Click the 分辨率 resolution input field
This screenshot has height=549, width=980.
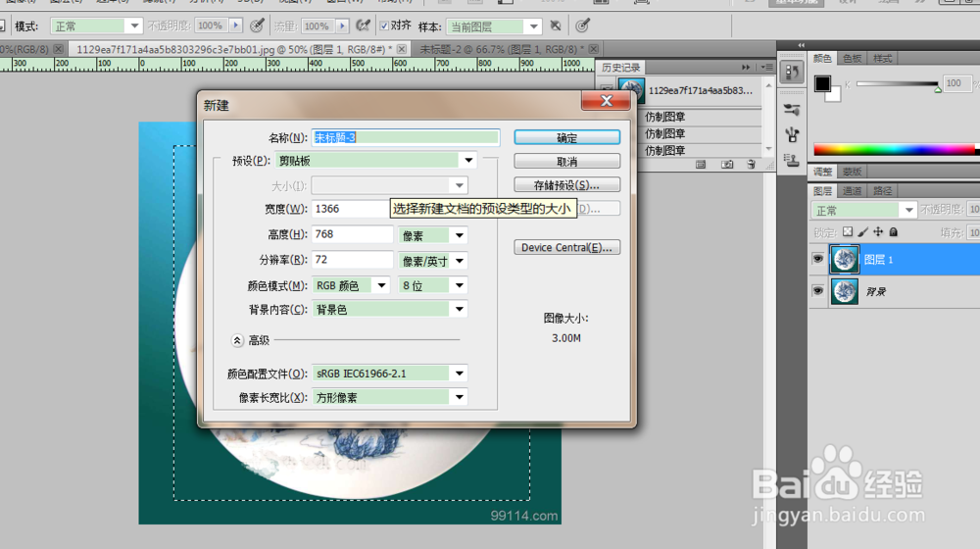coord(353,260)
